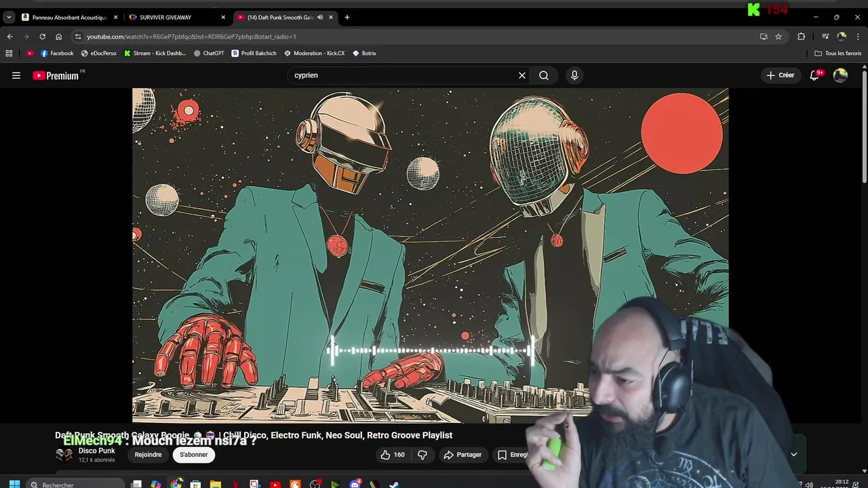The height and width of the screenshot is (488, 868).
Task: Open YouTube account avatar menu
Action: point(840,75)
